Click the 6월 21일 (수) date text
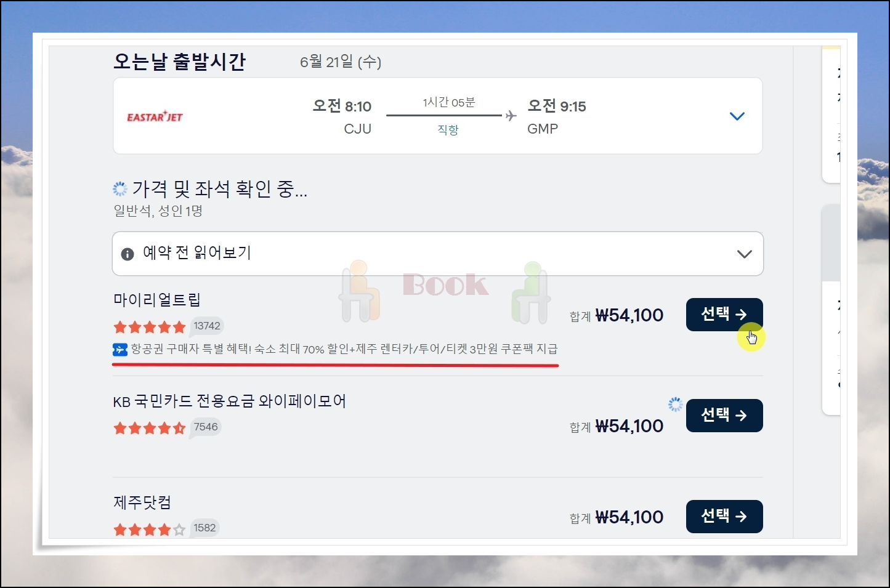The height and width of the screenshot is (588, 890). 341,62
